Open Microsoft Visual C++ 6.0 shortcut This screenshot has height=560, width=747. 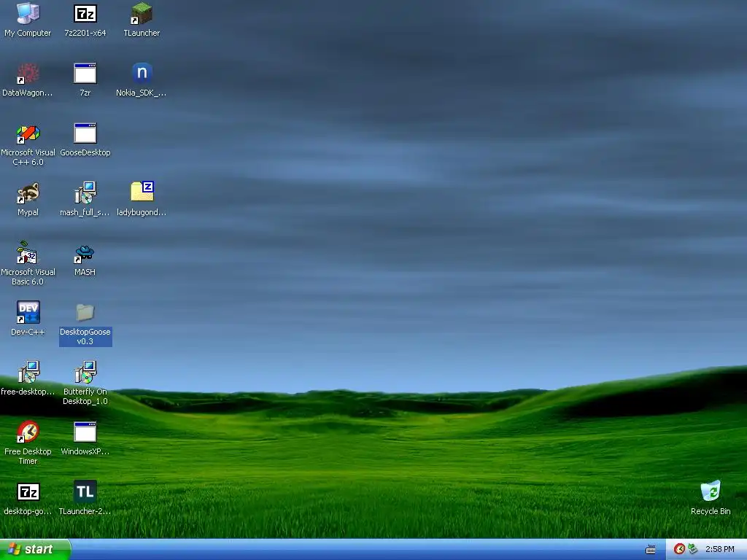click(28, 133)
